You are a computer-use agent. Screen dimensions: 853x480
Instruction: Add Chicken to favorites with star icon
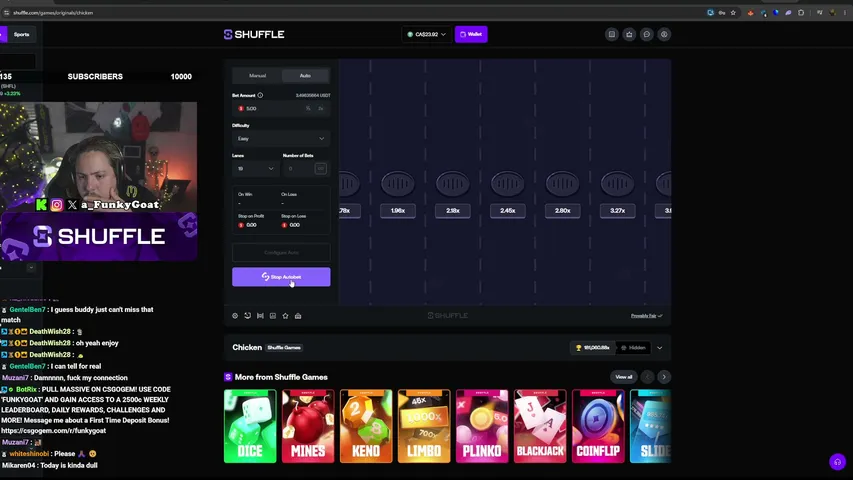[x=285, y=316]
